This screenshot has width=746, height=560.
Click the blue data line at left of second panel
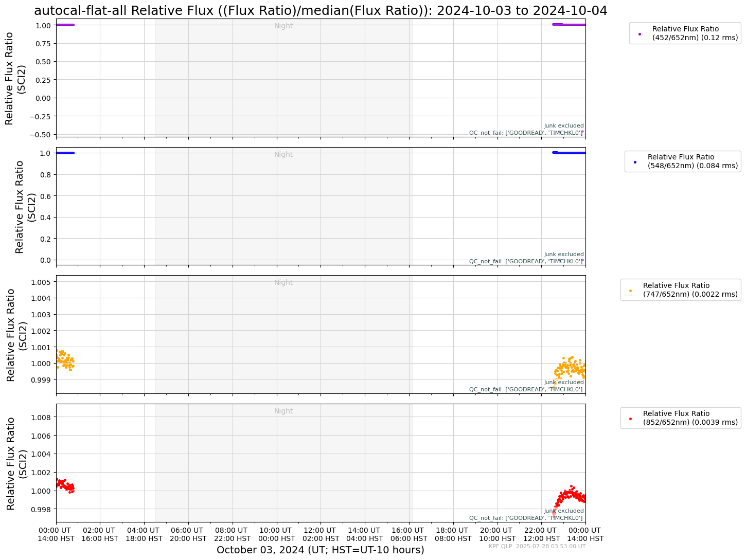point(65,153)
